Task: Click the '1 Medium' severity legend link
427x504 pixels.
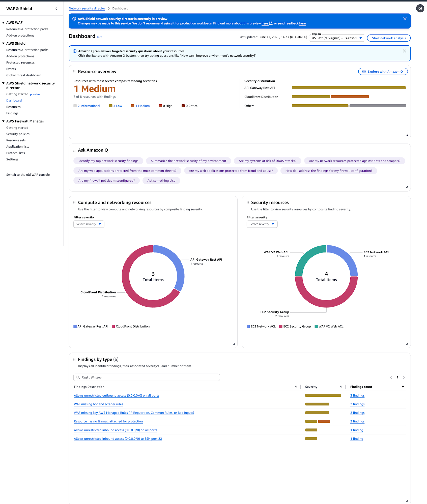Action: [143, 106]
